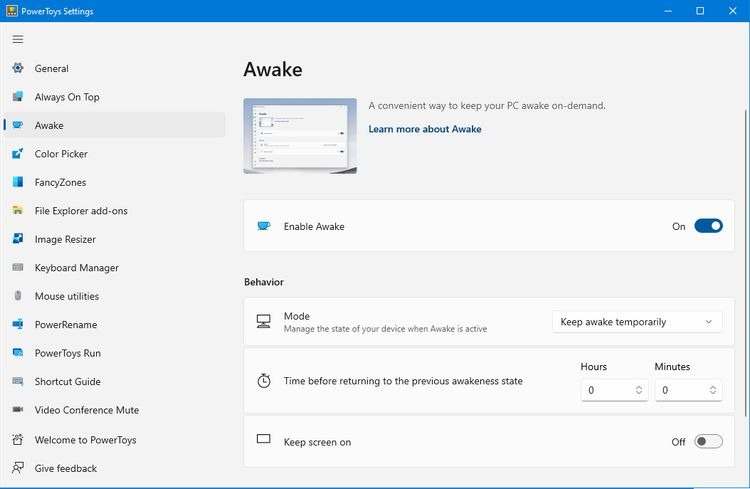Click the Hours input field

(614, 390)
